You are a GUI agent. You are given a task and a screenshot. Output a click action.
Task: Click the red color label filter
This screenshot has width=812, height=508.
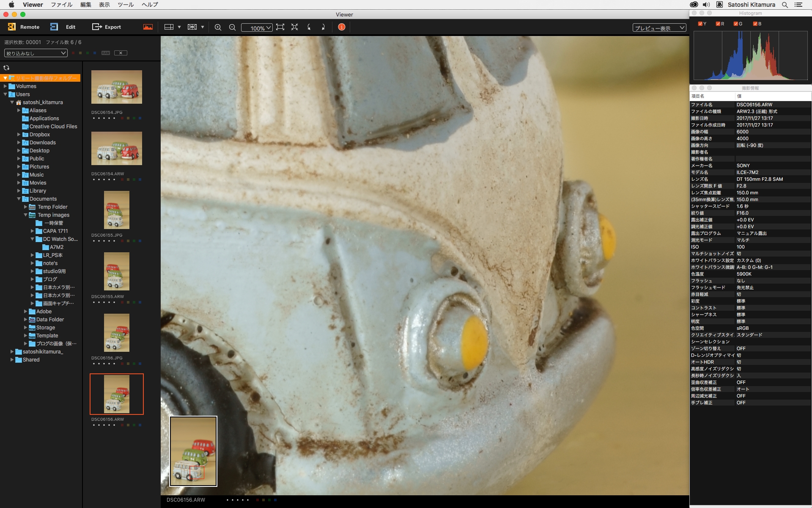point(73,53)
